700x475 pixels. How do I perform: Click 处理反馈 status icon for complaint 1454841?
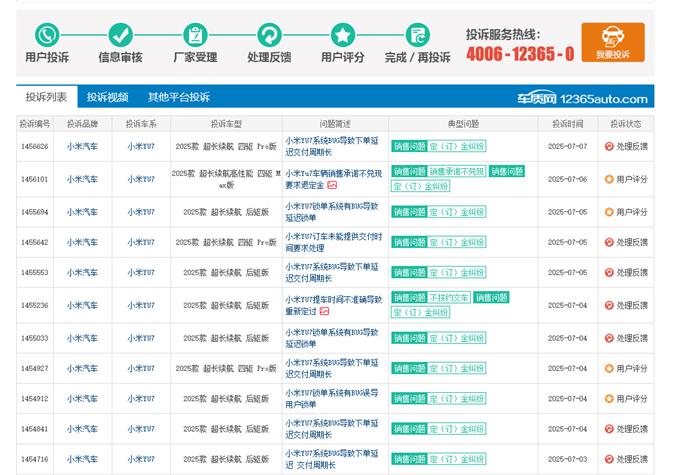click(609, 429)
